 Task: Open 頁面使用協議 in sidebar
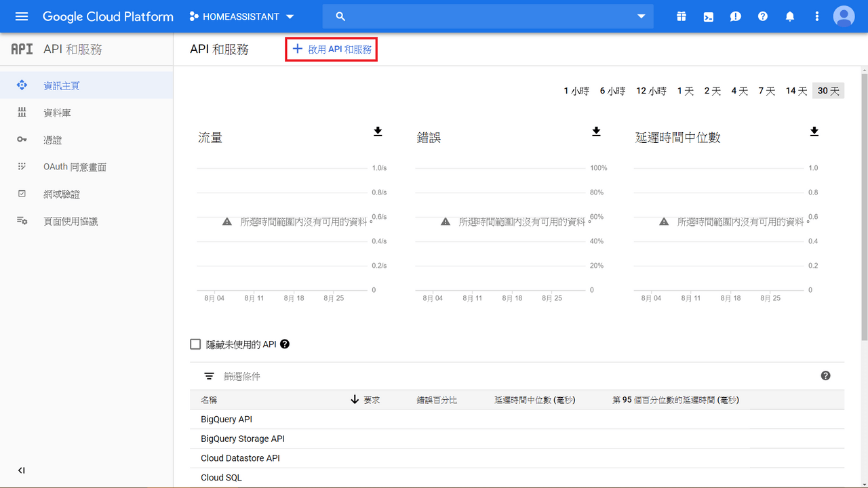click(x=86, y=221)
